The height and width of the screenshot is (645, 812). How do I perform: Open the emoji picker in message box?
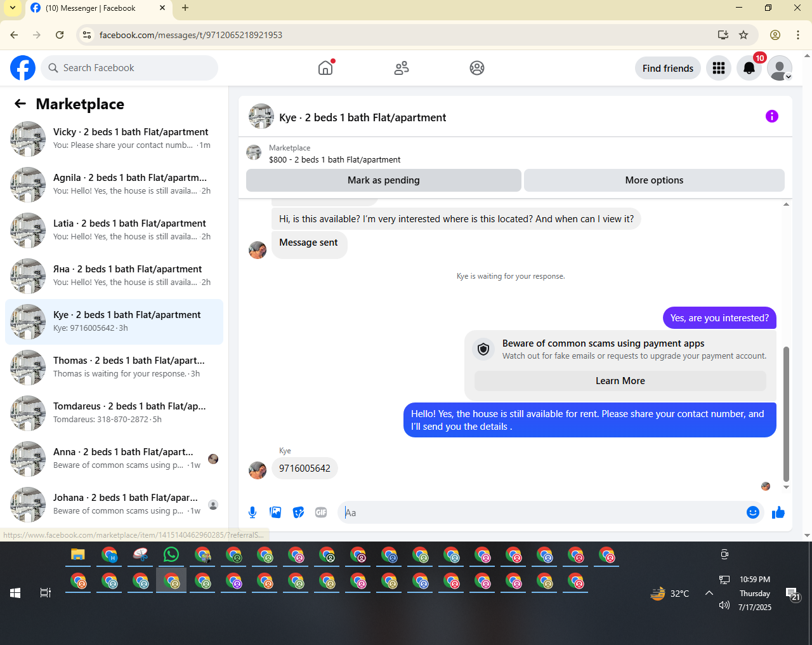click(x=753, y=512)
